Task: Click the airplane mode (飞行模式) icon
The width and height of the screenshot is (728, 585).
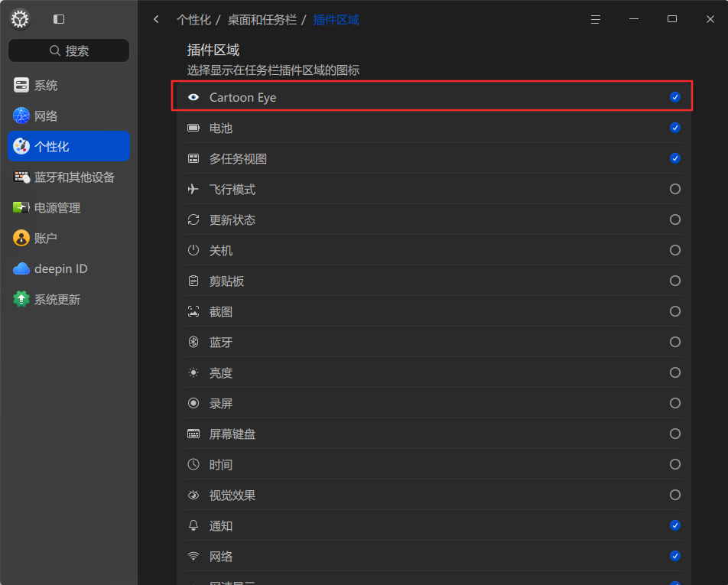Action: point(193,189)
